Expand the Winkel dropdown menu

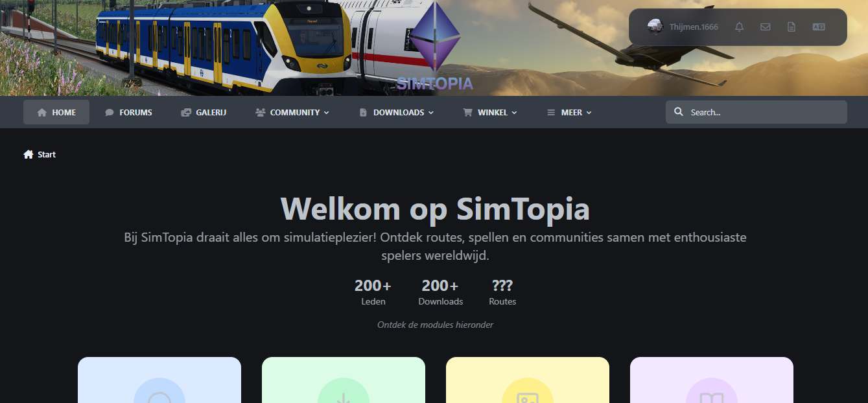click(x=490, y=112)
